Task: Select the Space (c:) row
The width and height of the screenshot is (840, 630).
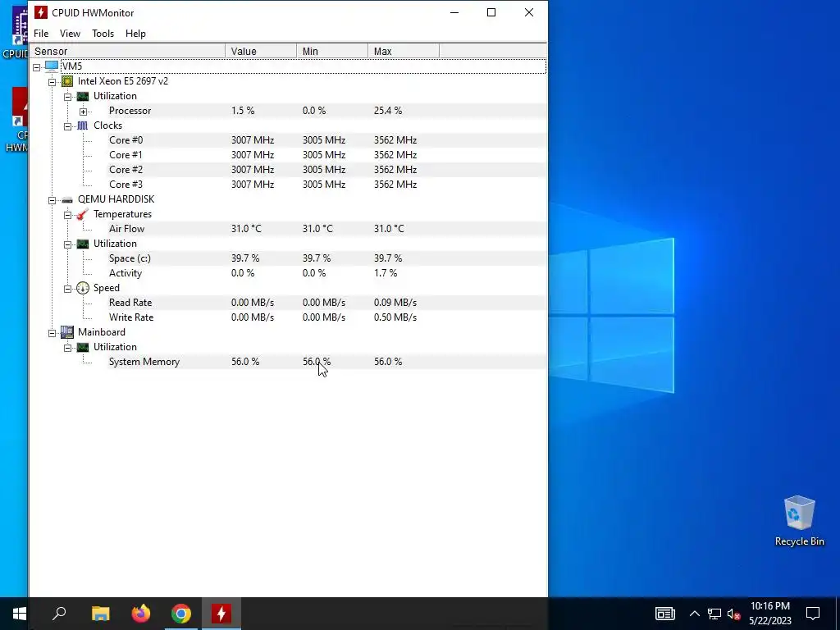Action: point(326,258)
